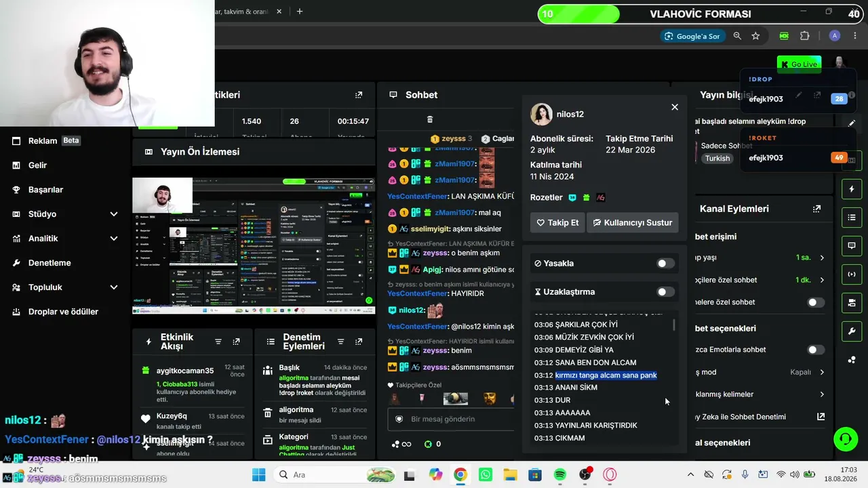
Task: Bookmark this page with the star icon
Action: 755,36
